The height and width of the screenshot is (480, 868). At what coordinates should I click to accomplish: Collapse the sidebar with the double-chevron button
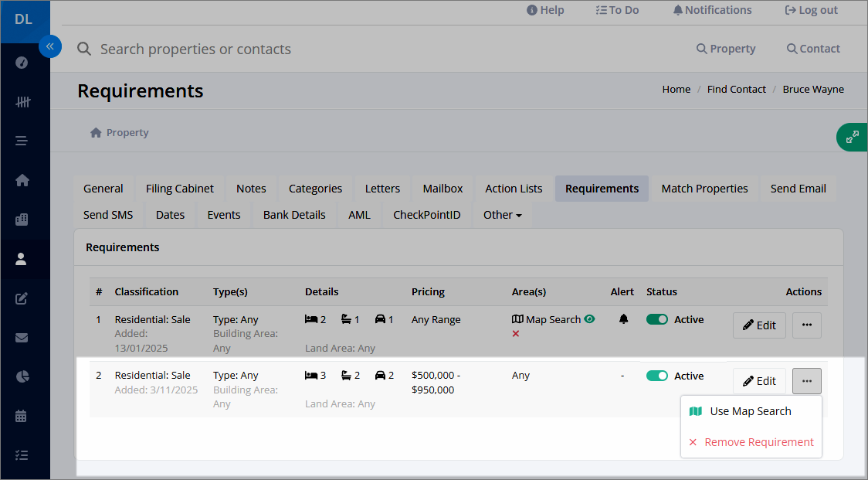50,46
